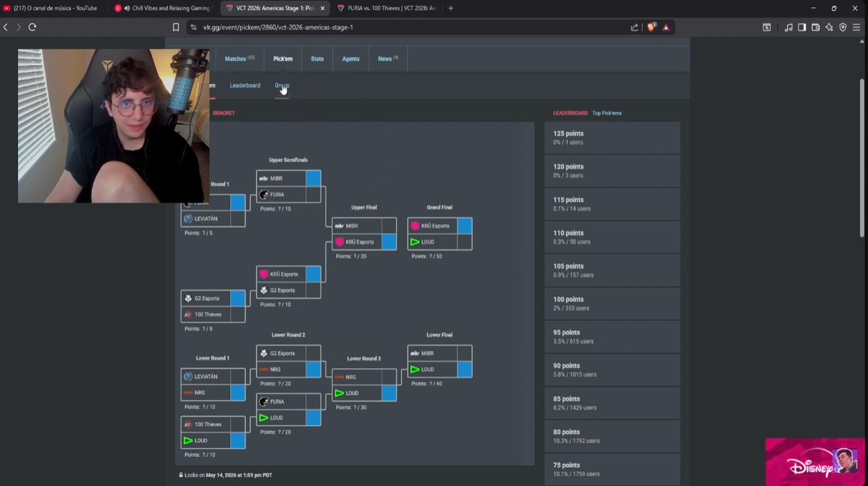Pick MIBR in upper semifinals box

click(x=288, y=178)
